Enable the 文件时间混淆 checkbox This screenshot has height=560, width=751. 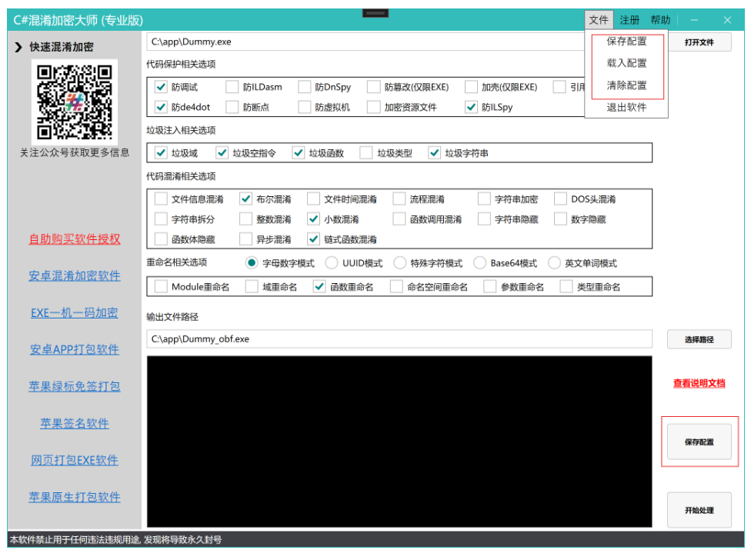click(313, 199)
